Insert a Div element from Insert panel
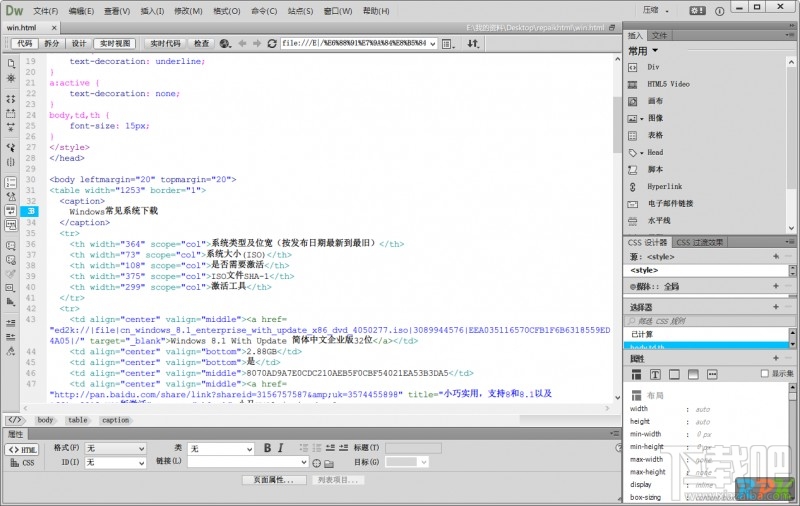The image size is (800, 506). 653,67
